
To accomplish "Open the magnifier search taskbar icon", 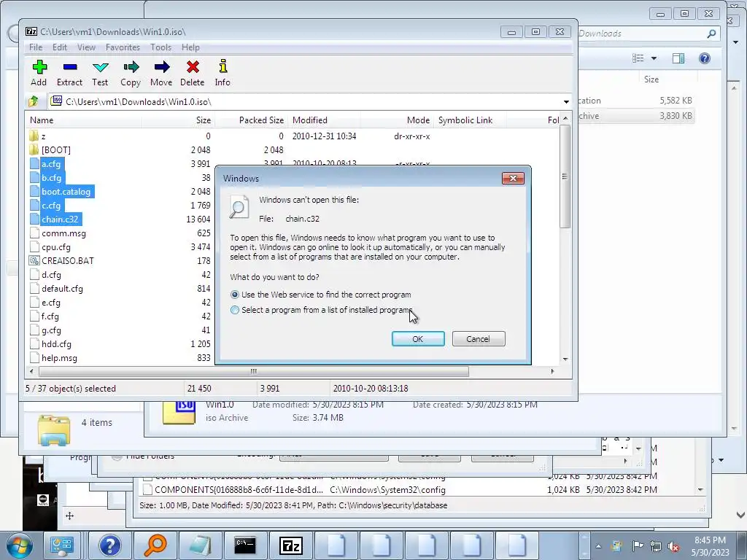I will click(155, 545).
